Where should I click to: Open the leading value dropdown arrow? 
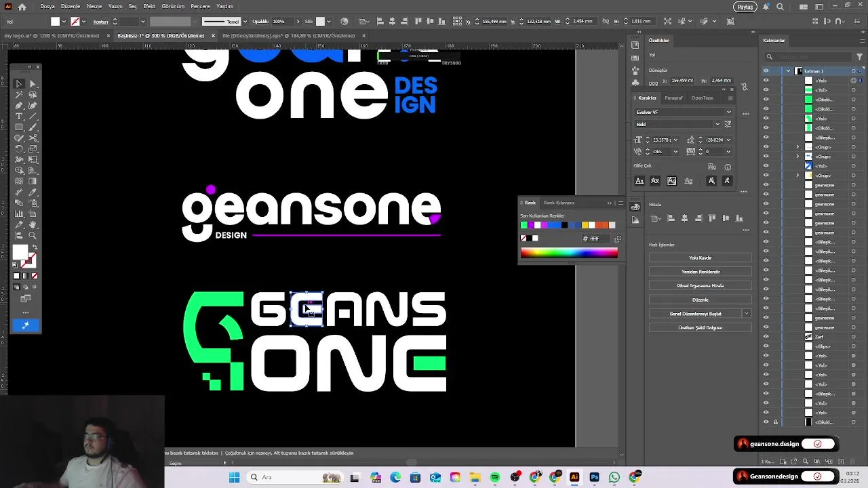click(729, 140)
